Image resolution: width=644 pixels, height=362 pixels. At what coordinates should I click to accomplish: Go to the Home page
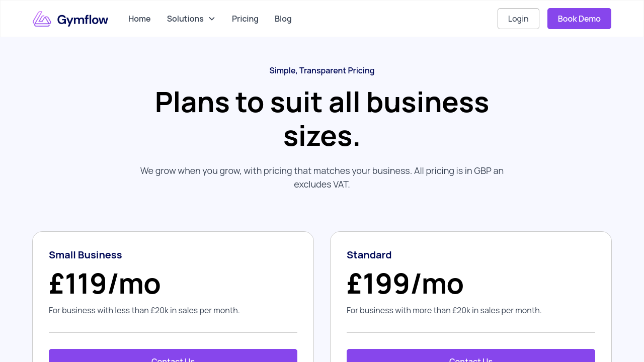(139, 19)
